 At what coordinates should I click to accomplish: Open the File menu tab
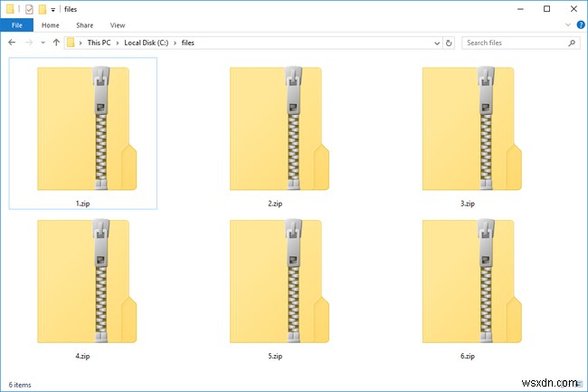tap(17, 25)
